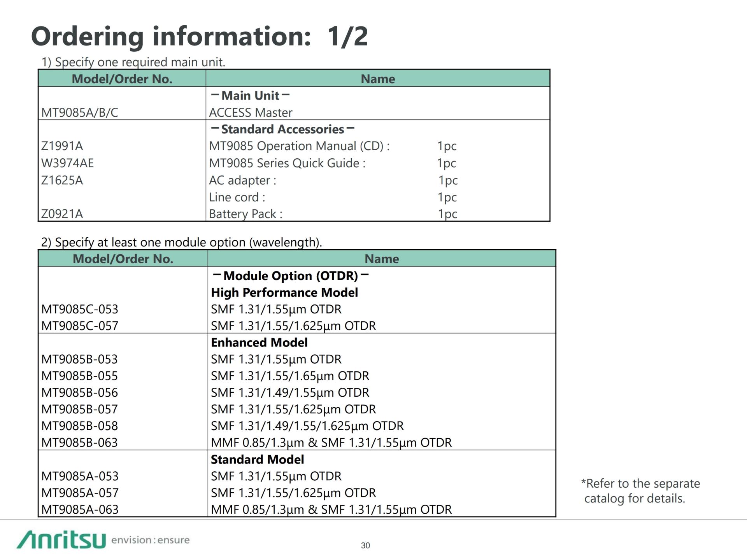Click the Z1991A accessory order number
Viewport: 747px width, 560px height.
[x=62, y=146]
